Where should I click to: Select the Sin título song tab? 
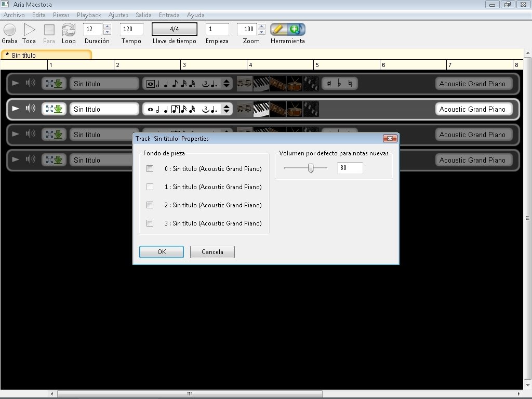tap(46, 55)
